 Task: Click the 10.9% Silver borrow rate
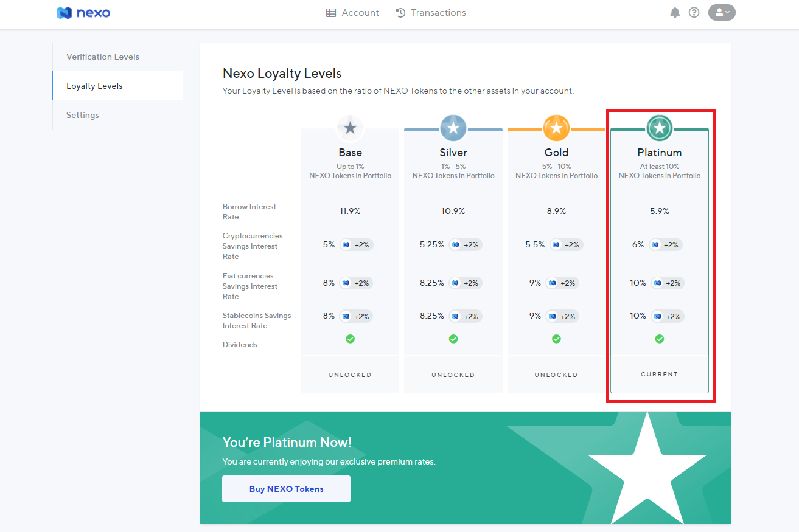tap(453, 211)
